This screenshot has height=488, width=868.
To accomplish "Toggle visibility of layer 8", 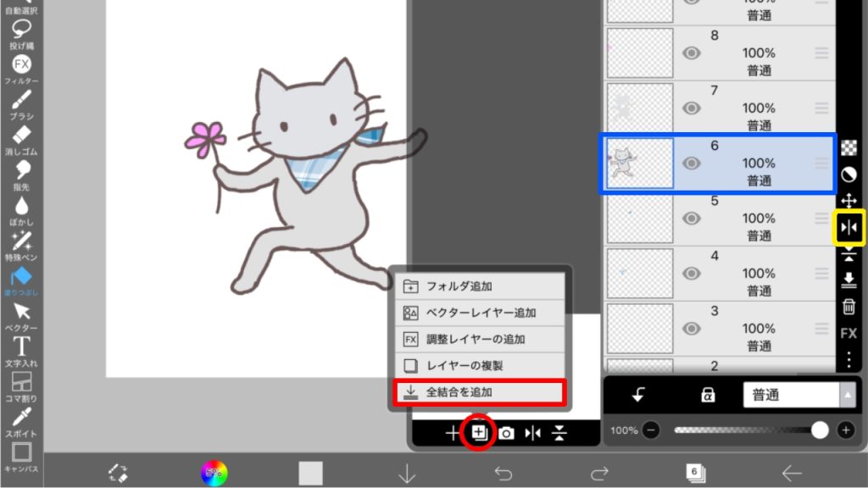I will pyautogui.click(x=692, y=53).
